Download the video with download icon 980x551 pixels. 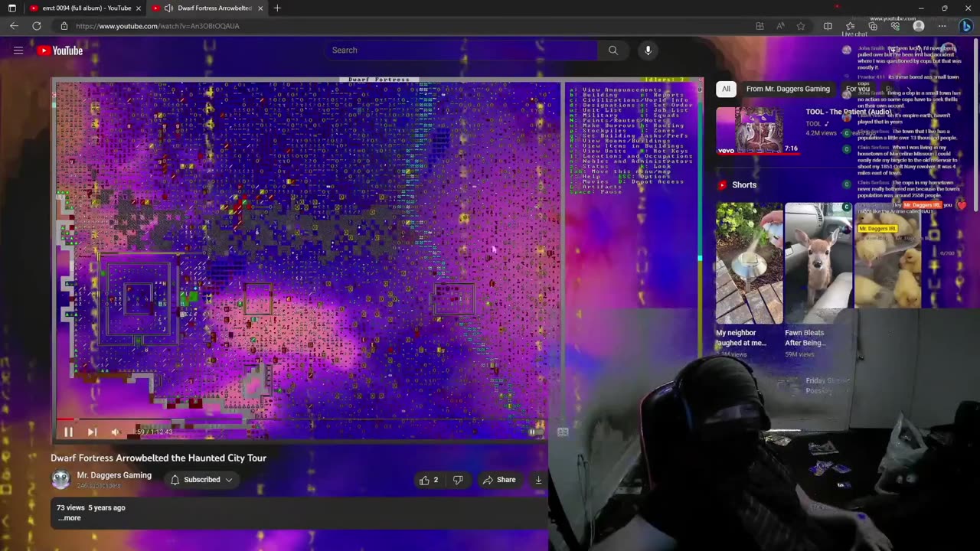(538, 480)
